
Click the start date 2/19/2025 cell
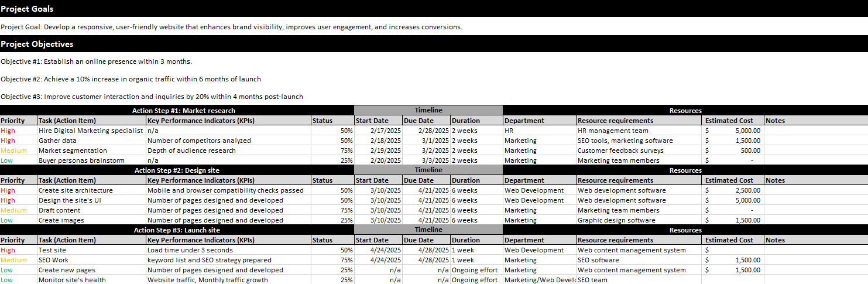(378, 150)
